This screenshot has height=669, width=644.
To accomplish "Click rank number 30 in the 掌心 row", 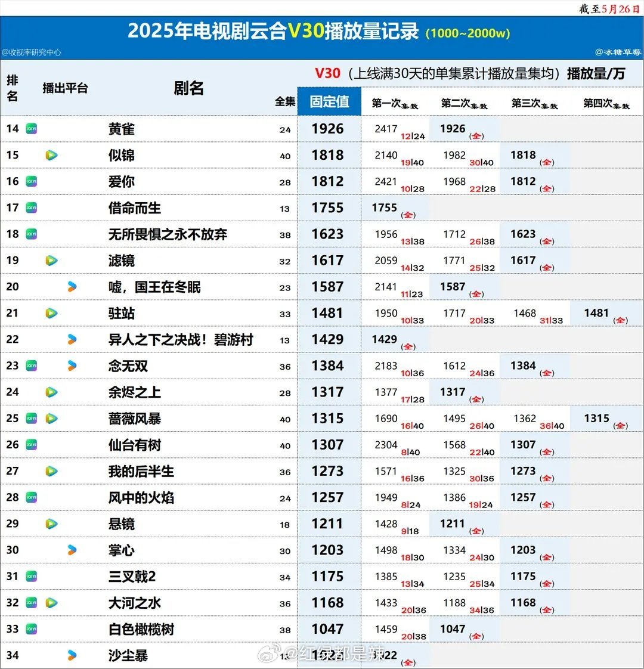I will [13, 550].
